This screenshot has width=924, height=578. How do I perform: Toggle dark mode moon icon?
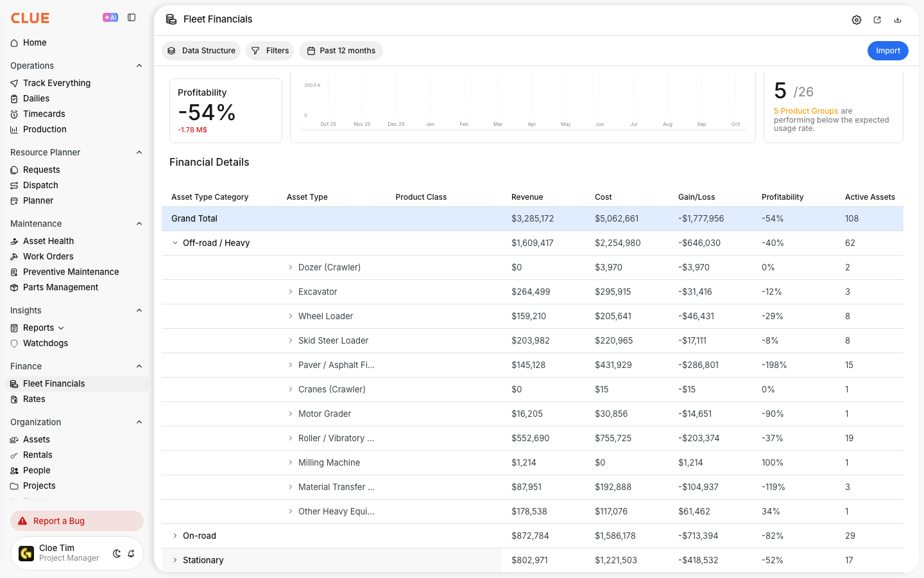point(117,554)
